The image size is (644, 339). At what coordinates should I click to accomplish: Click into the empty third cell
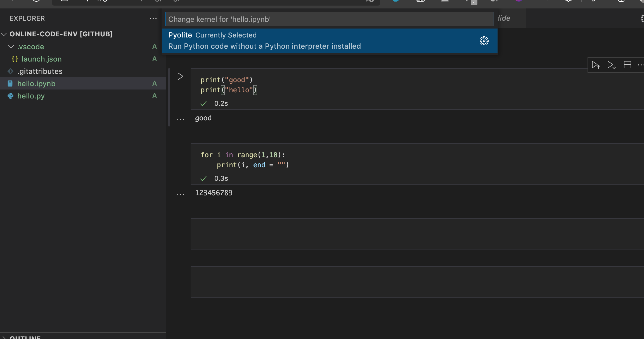[x=416, y=234]
